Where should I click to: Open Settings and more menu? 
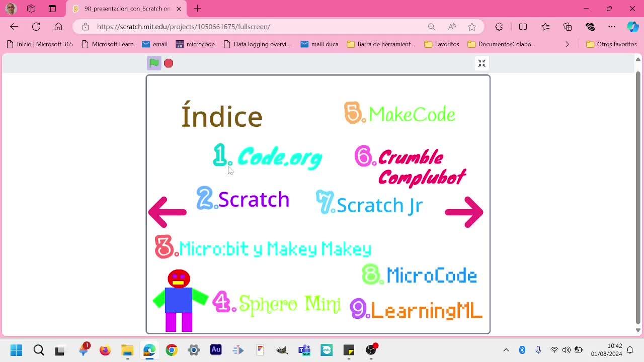pyautogui.click(x=612, y=27)
